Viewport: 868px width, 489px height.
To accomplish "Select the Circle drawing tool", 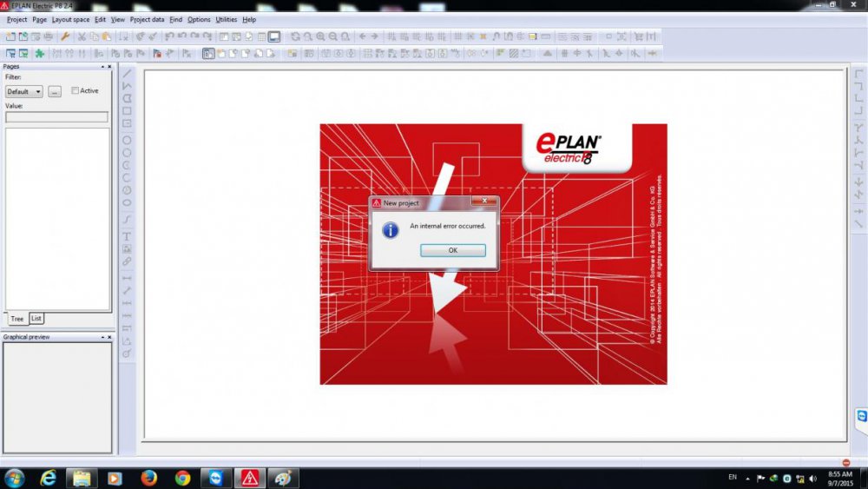I will (x=128, y=140).
